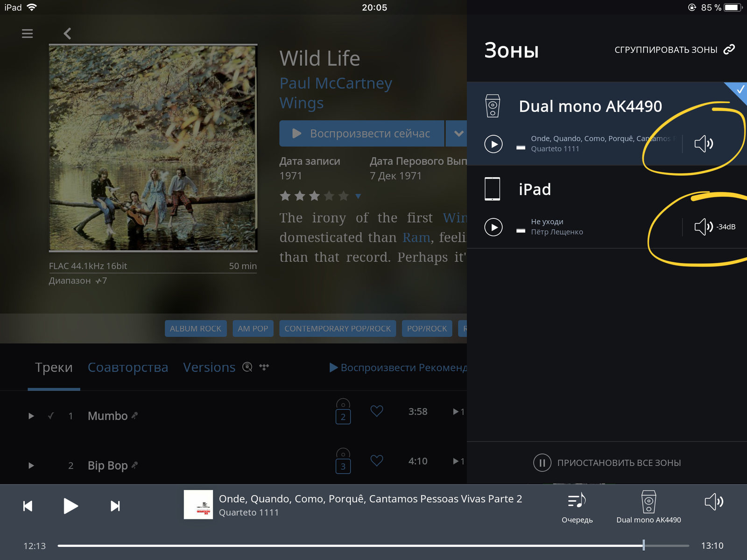
Task: Open volume for Dual mono AK4490 zone
Action: (x=704, y=144)
